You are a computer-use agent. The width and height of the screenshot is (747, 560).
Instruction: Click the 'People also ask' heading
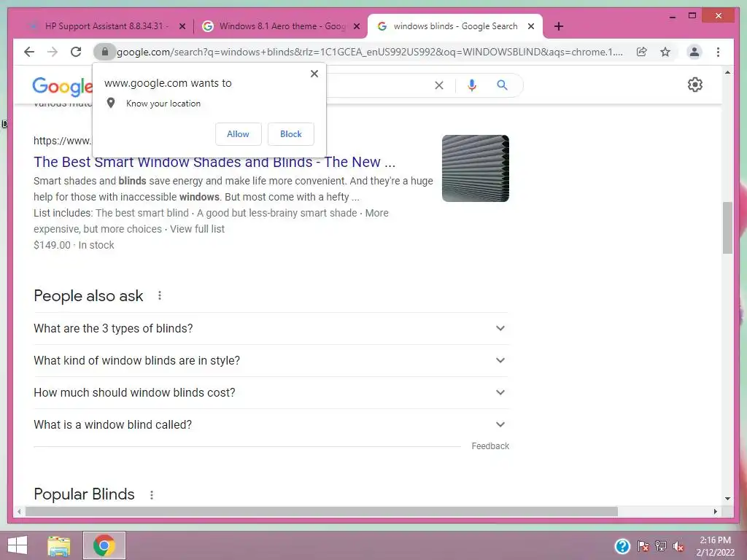click(88, 296)
